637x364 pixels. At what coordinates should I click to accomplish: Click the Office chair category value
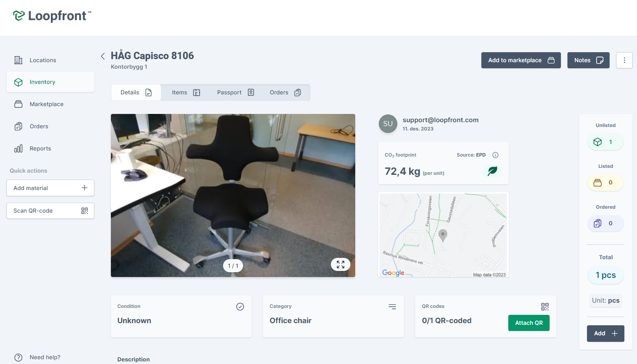(x=290, y=321)
